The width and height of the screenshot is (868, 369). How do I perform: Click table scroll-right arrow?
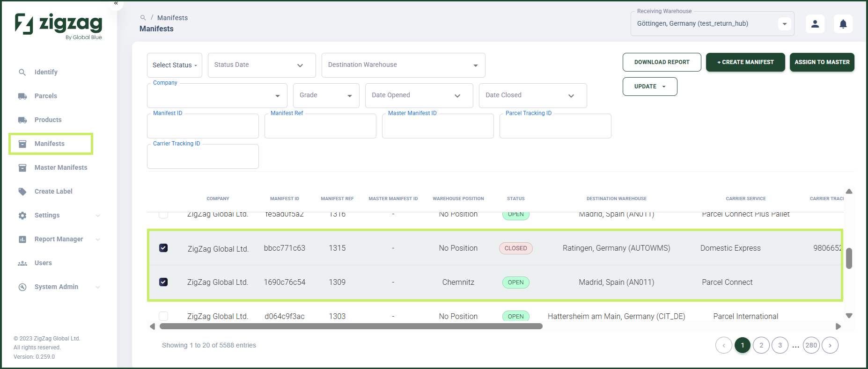pyautogui.click(x=839, y=326)
